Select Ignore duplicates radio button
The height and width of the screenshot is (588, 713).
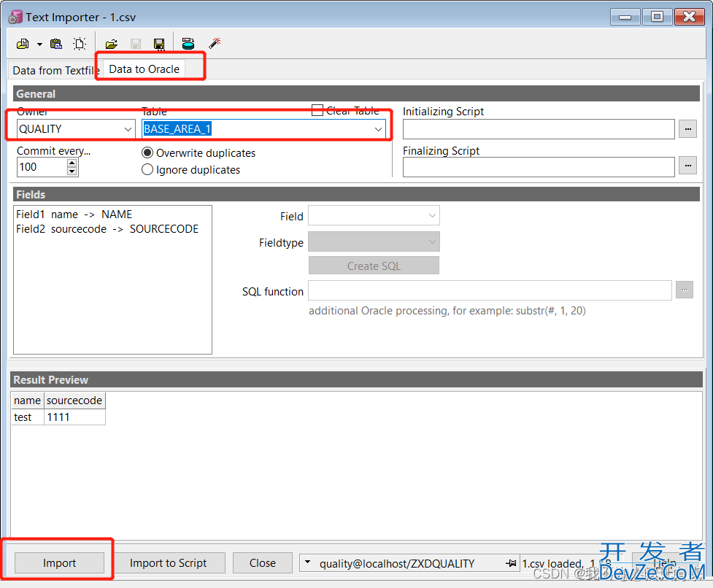click(147, 169)
